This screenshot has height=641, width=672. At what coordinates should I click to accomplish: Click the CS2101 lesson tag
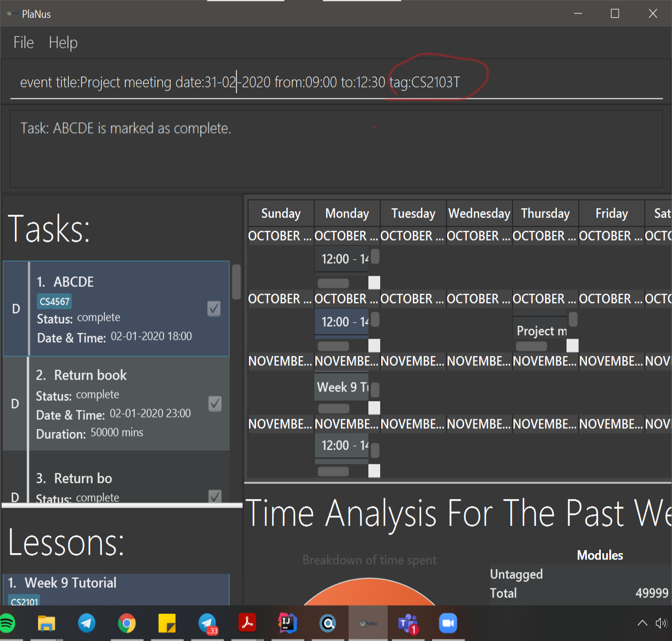(x=25, y=601)
